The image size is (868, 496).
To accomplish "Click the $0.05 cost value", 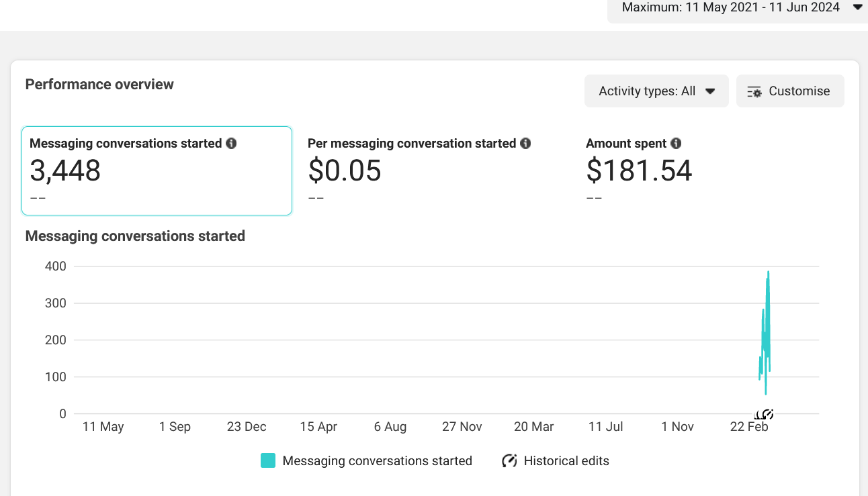I will click(345, 170).
